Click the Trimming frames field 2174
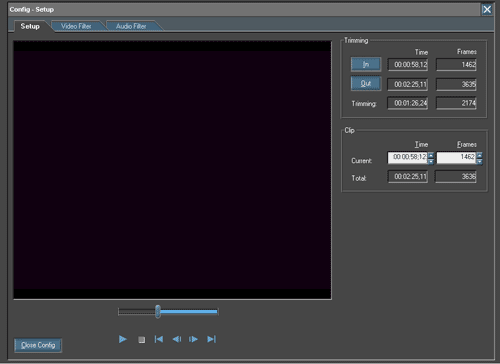 pyautogui.click(x=456, y=103)
